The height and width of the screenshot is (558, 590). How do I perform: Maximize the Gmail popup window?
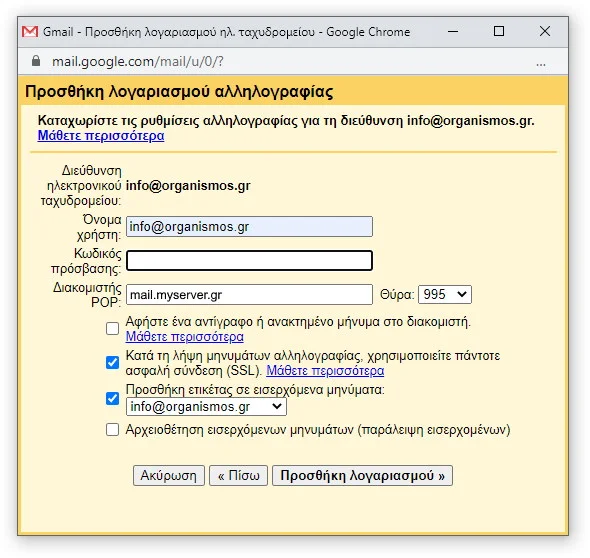pos(499,31)
